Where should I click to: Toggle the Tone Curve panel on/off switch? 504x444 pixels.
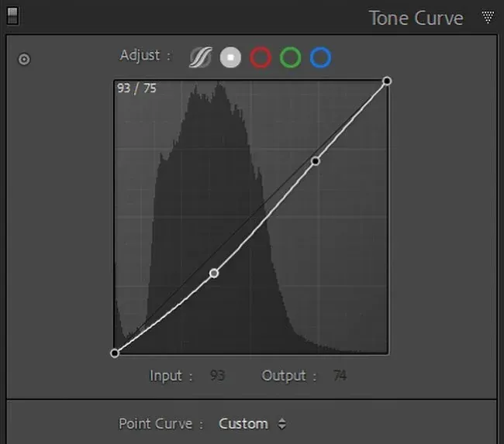pos(12,15)
